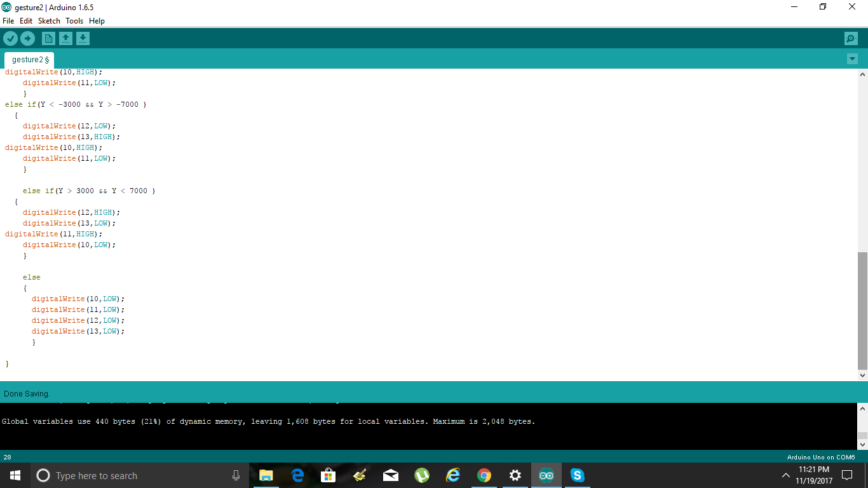The width and height of the screenshot is (868, 488).
Task: Open the Sketch menu
Action: click(49, 20)
